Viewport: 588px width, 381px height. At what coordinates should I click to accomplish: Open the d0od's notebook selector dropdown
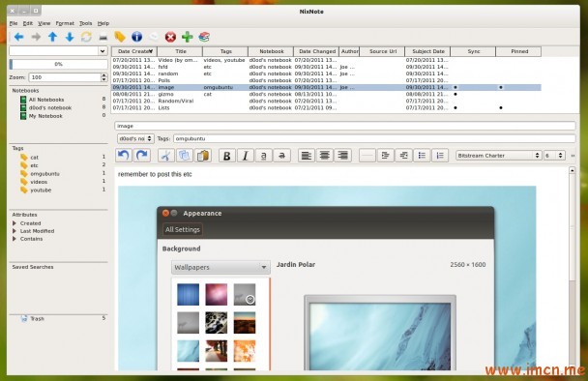point(135,138)
